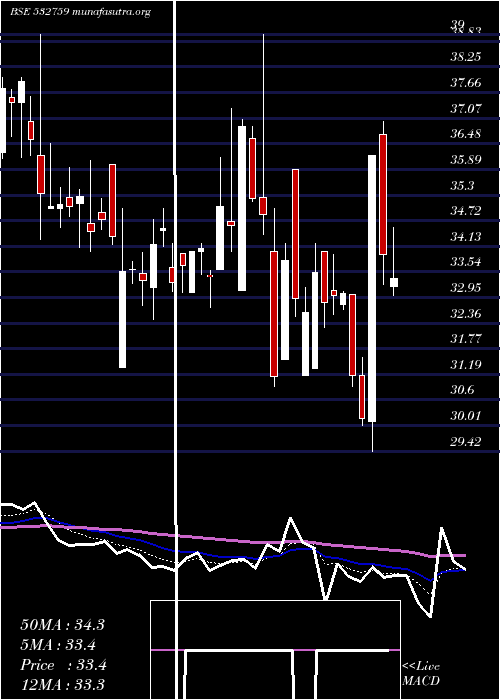Screen dimensions: 500x700
Task: Select the 37.66 price axis label
Action: tap(466, 83)
